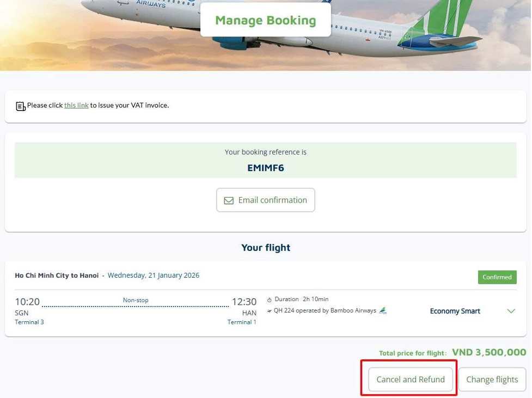Viewport: 532px width, 398px height.
Task: Click the Cancel and Refund button
Action: tap(411, 379)
